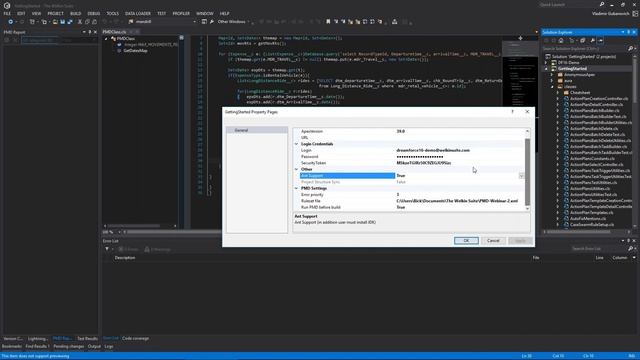640x360 pixels.
Task: Open the WINDOW menu
Action: click(x=204, y=13)
